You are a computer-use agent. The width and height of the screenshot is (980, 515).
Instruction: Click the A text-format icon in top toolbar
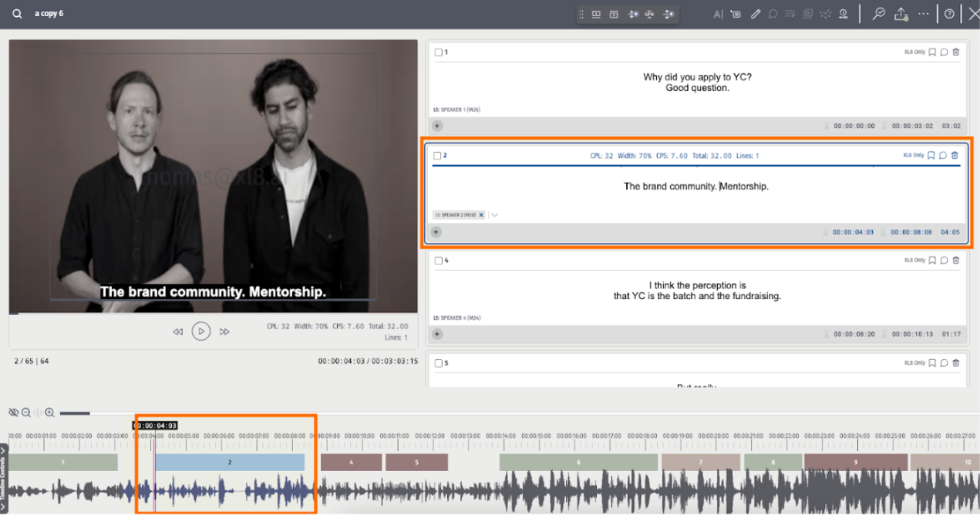click(x=718, y=14)
